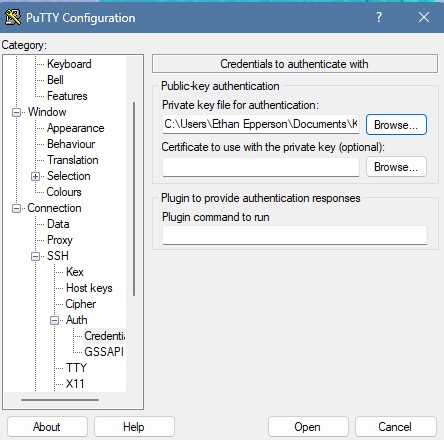Viewport: 444px width, 440px height.
Task: Cancel the configuration dialog
Action: (x=395, y=427)
